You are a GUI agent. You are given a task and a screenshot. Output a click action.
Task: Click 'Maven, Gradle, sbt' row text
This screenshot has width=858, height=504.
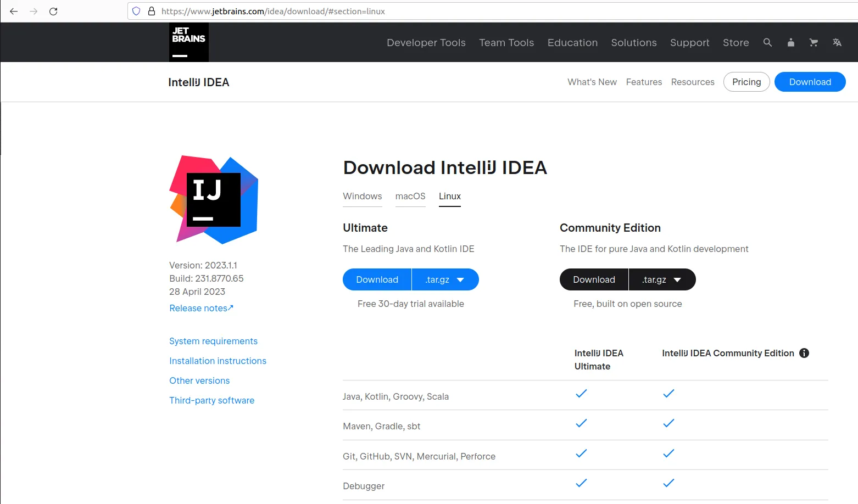pyautogui.click(x=381, y=426)
